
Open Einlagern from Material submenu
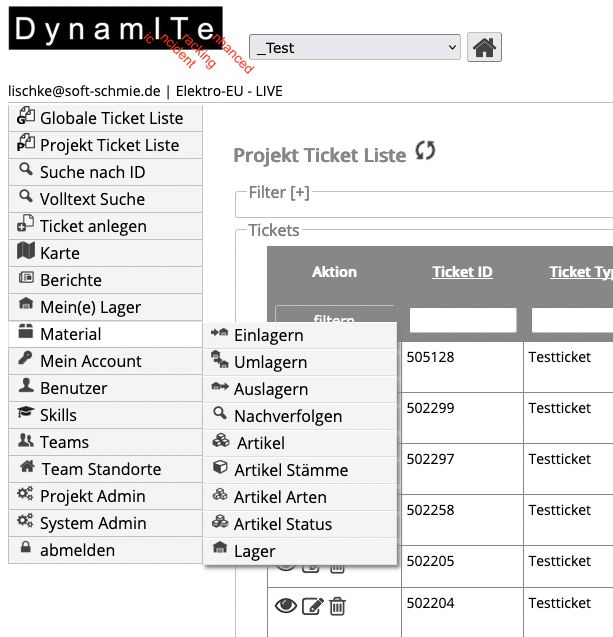pyautogui.click(x=270, y=335)
